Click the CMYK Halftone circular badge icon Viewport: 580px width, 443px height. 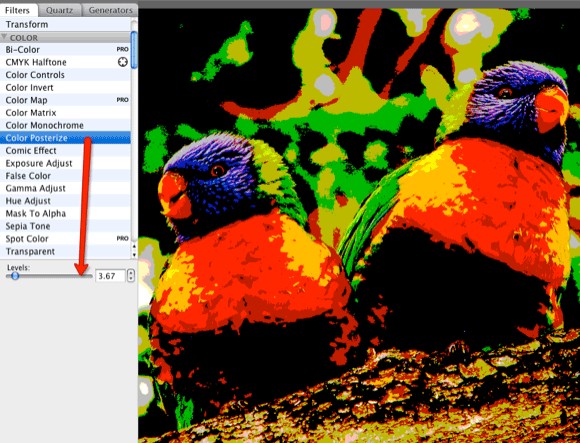pyautogui.click(x=123, y=62)
